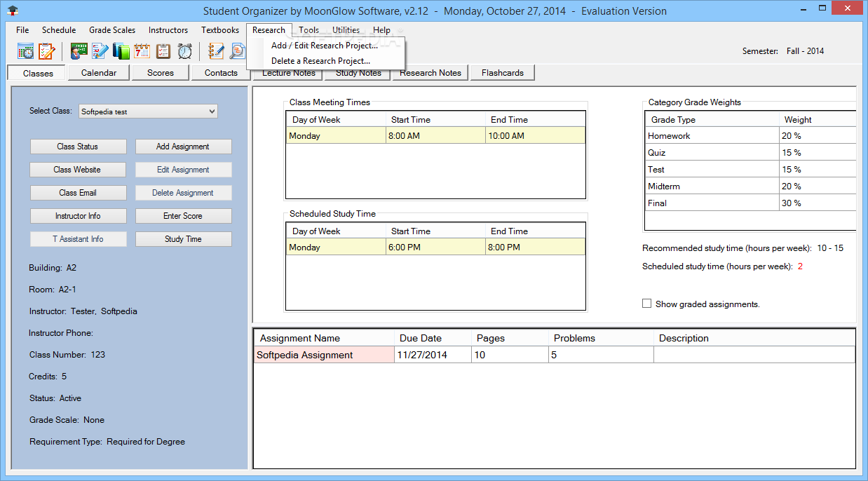
Task: Switch to the Flashcards tab
Action: click(503, 72)
